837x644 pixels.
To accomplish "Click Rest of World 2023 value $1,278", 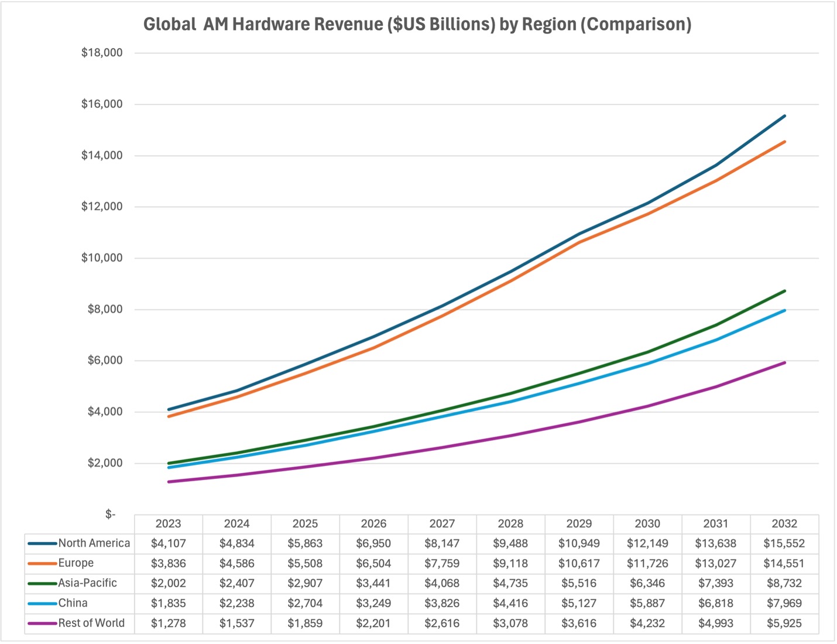I will (x=168, y=624).
